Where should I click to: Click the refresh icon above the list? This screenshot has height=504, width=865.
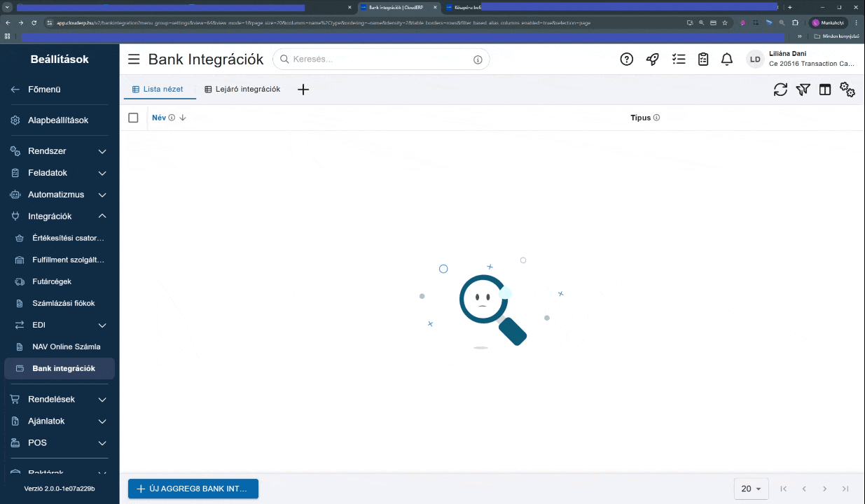pyautogui.click(x=780, y=90)
